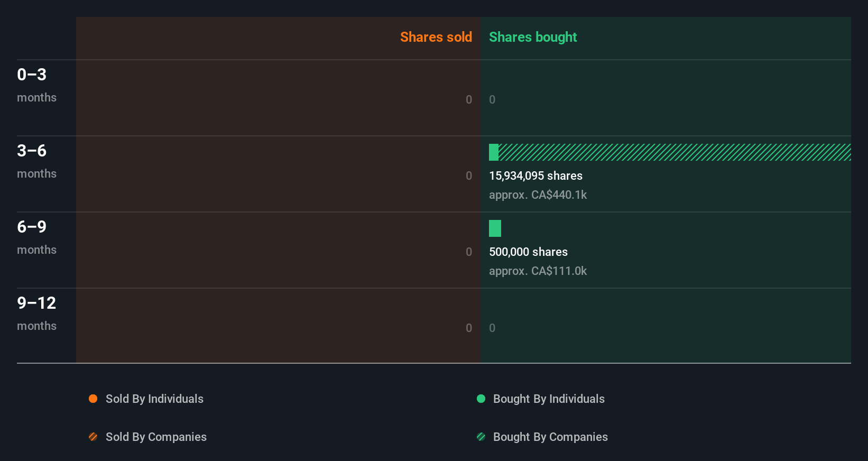Click the 500,000 shares value
Viewport: 868px width, 461px height.
[528, 252]
